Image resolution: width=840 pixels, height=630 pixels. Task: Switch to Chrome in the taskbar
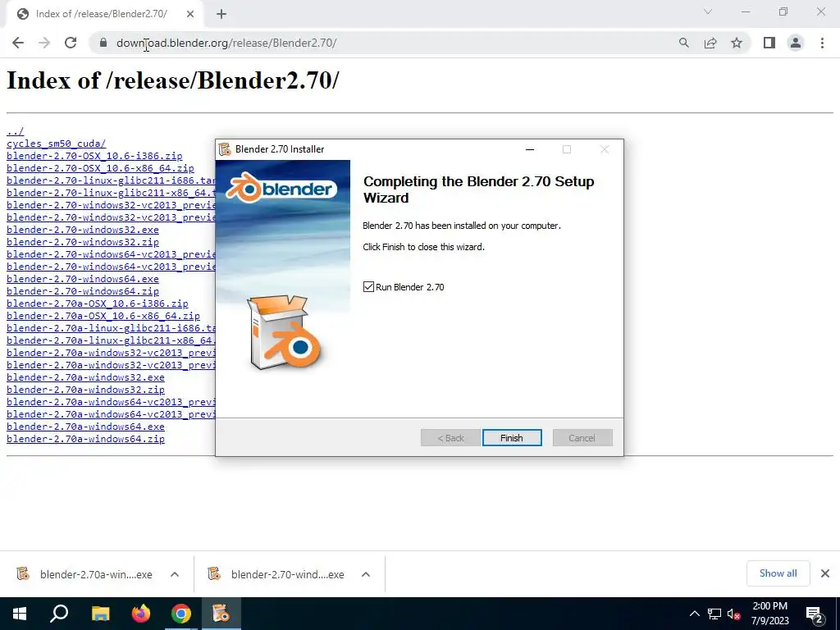click(x=181, y=614)
